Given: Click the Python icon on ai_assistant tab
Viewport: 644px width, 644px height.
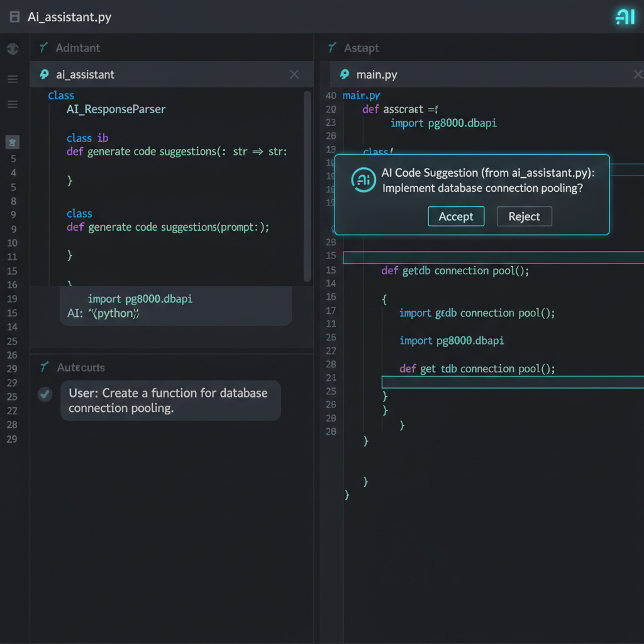Looking at the screenshot, I should 45,74.
